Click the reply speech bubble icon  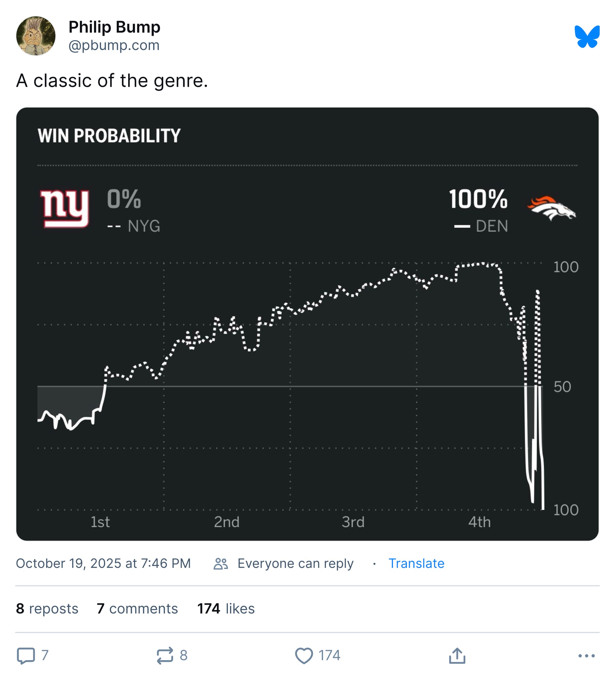26,656
